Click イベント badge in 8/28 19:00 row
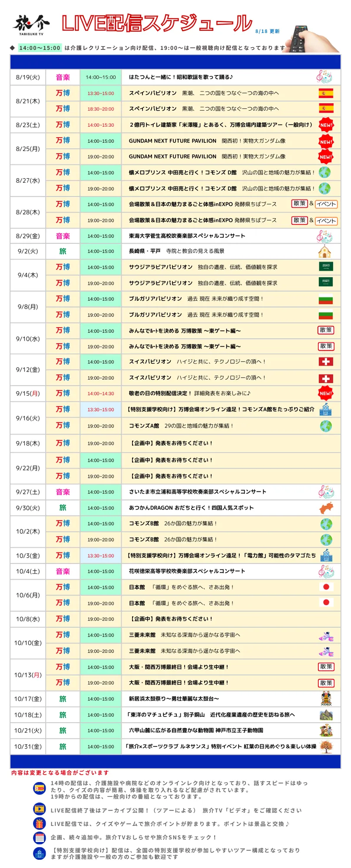 [326, 220]
